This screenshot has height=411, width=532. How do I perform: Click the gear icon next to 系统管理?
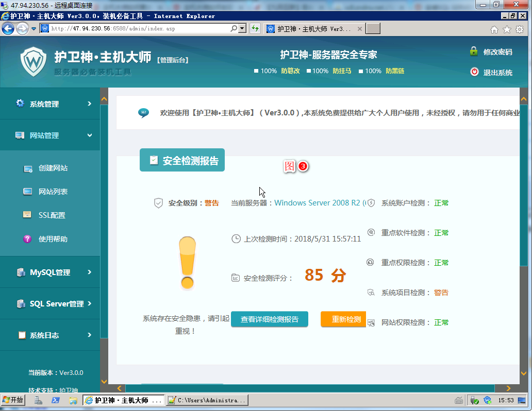pos(20,104)
